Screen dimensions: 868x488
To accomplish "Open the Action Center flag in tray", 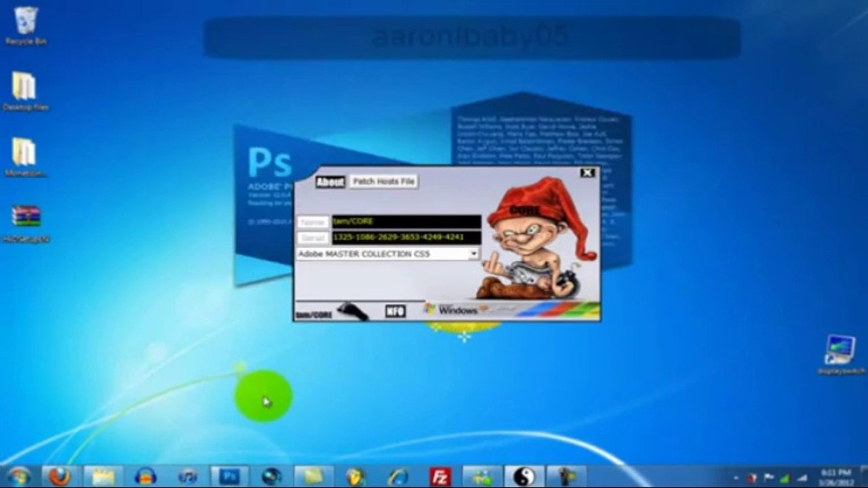I will coord(770,477).
